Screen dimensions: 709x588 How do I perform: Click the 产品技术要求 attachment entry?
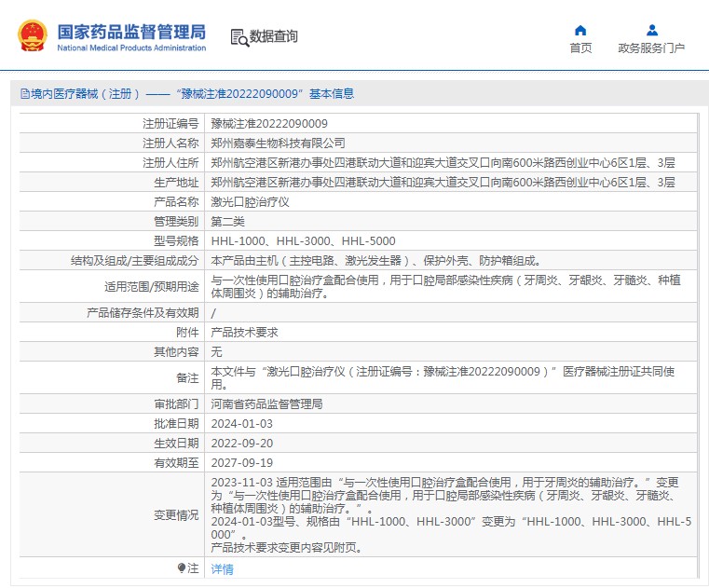point(244,333)
